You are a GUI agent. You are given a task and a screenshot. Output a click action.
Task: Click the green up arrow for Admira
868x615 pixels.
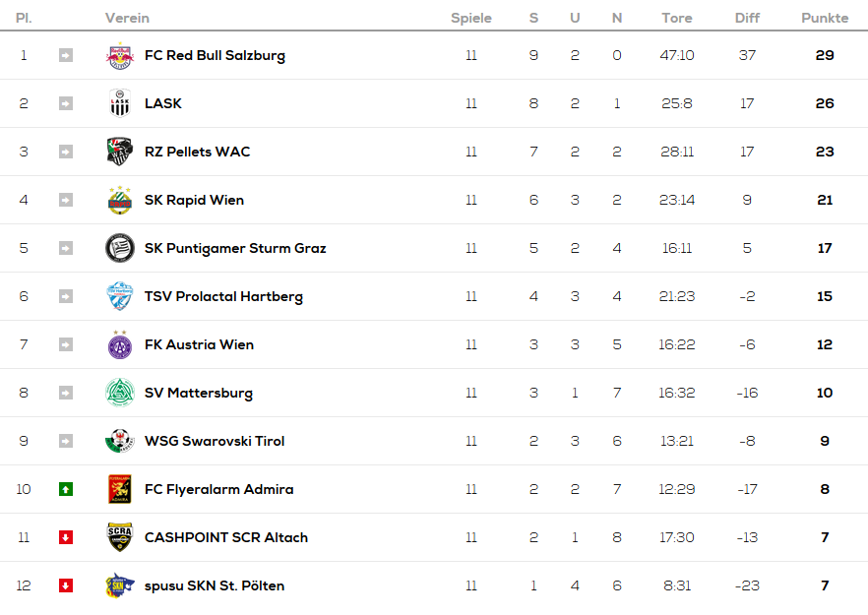(66, 489)
